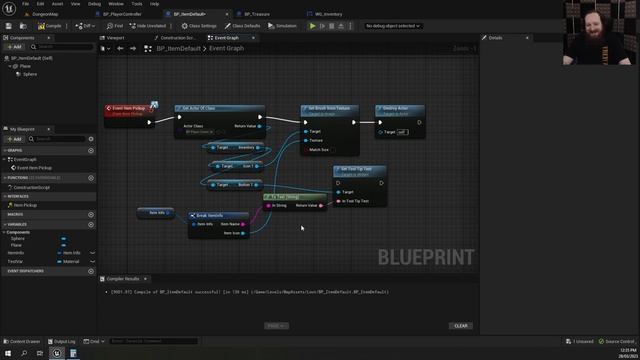Click the Stop playback icon
Viewport: 640px width, 360px height.
tap(331, 26)
